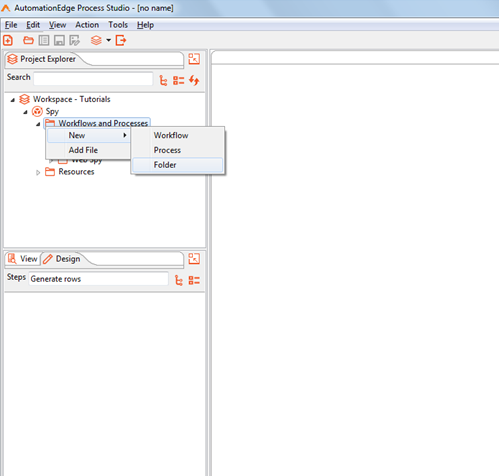Choose Add File from context menu

pos(88,150)
